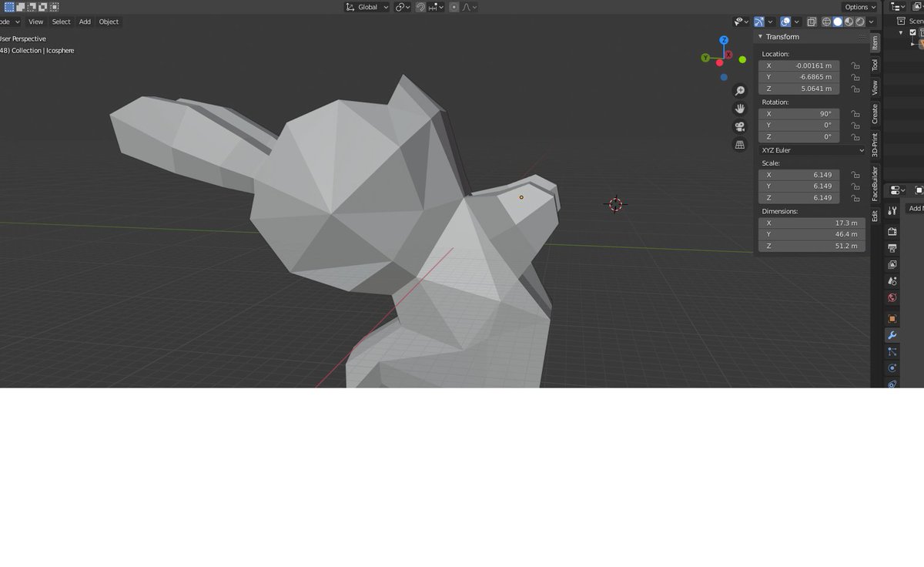Open the Object menu
Viewport: 924px width, 567px height.
(x=109, y=22)
